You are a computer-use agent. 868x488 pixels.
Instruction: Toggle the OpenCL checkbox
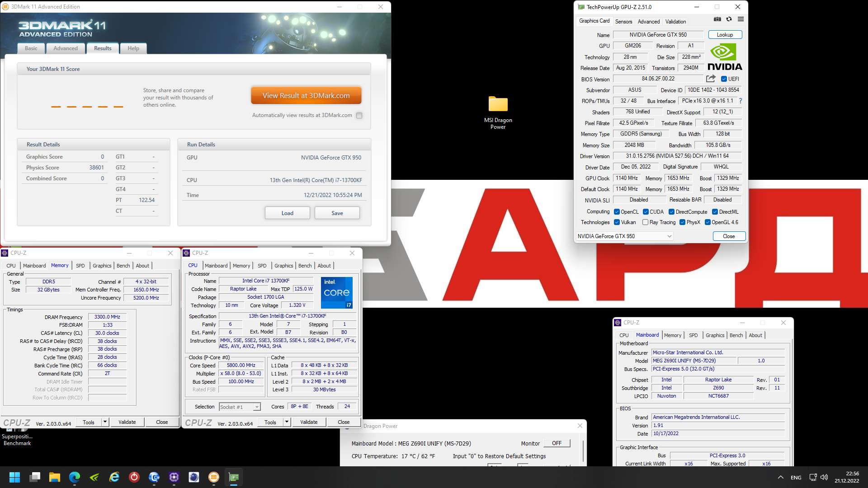pyautogui.click(x=617, y=212)
